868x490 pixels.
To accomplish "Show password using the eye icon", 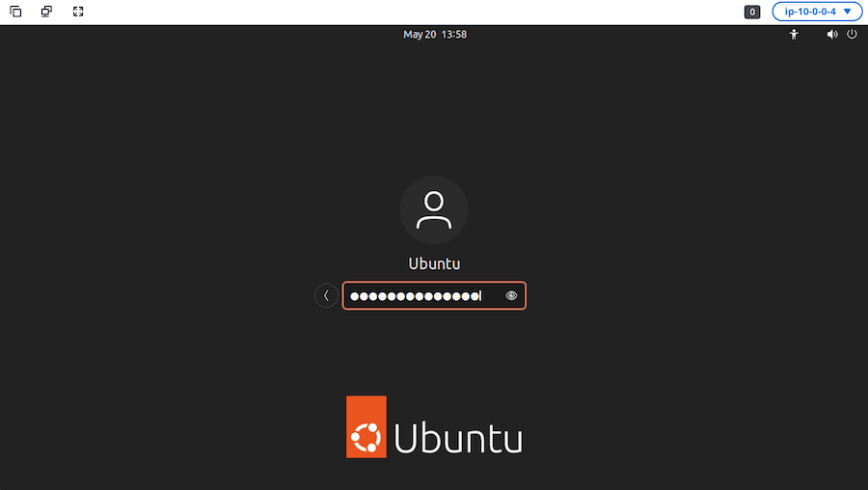I will [511, 296].
